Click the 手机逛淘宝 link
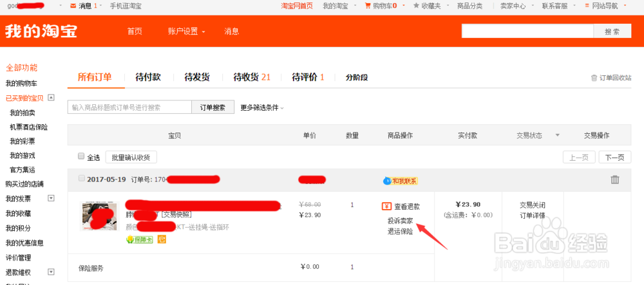This screenshot has width=644, height=285. tap(126, 6)
